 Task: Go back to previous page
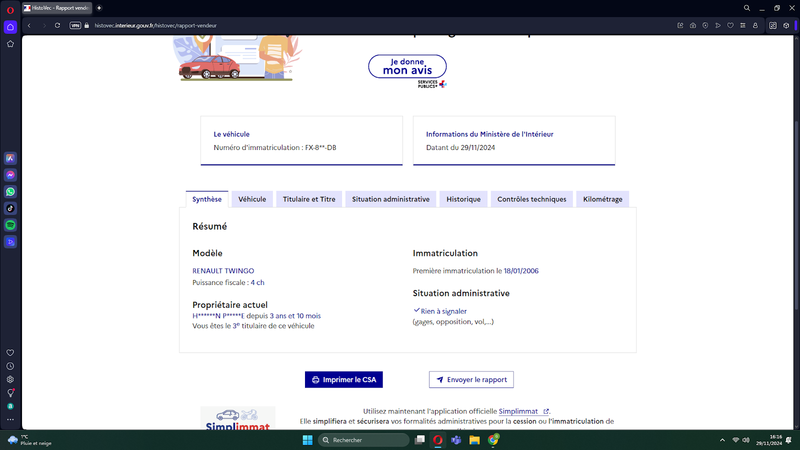29,26
